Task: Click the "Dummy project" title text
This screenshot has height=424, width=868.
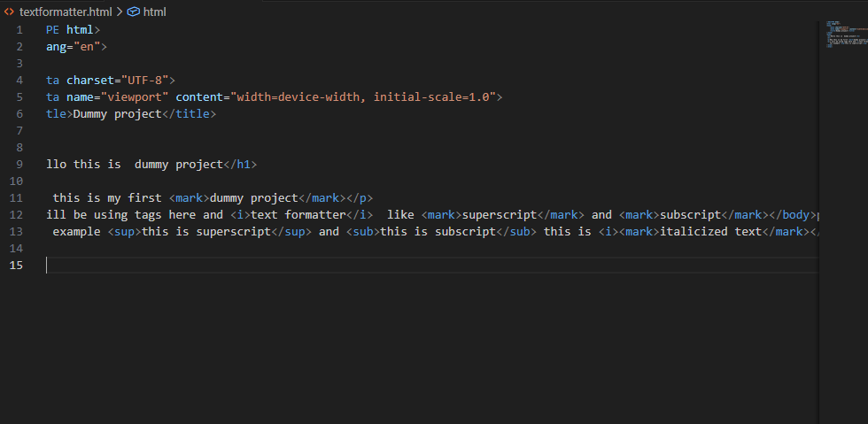Action: (x=117, y=114)
